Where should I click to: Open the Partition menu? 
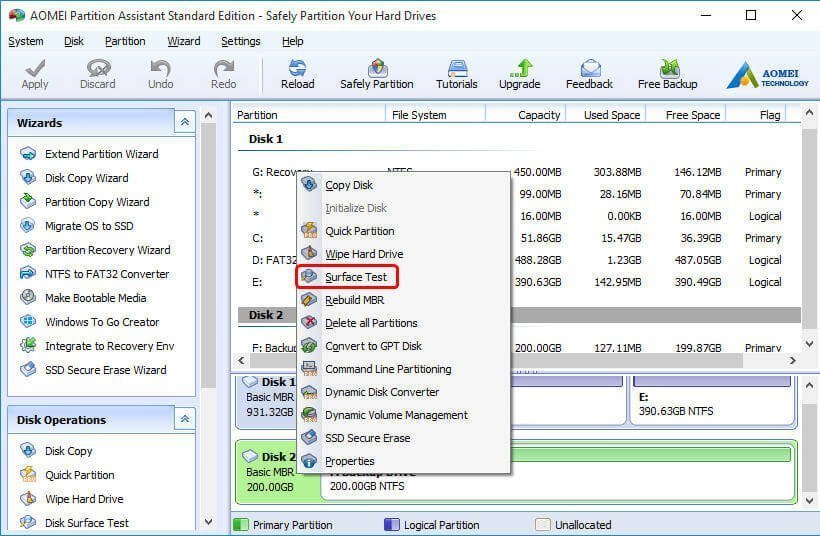pos(125,41)
